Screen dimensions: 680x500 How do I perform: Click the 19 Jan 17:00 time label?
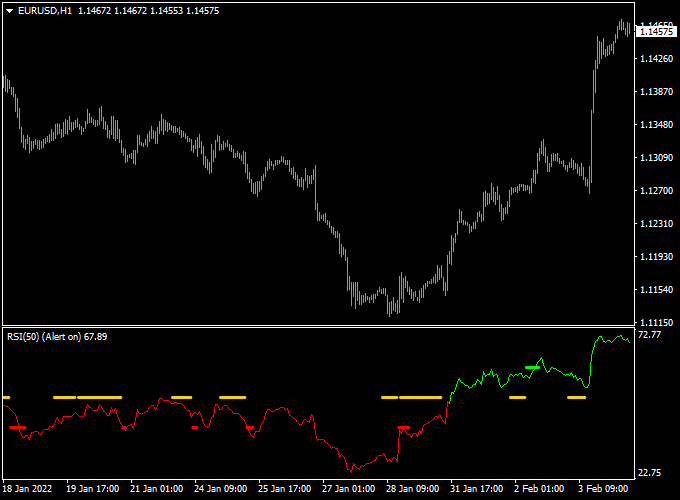92,489
